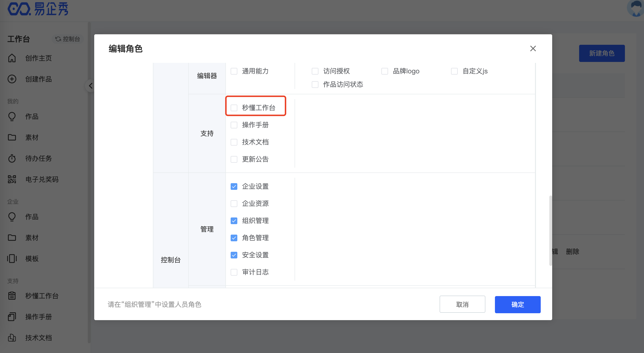Click the 模板 template icon
Screen dimensions: 644x353
(12, 259)
